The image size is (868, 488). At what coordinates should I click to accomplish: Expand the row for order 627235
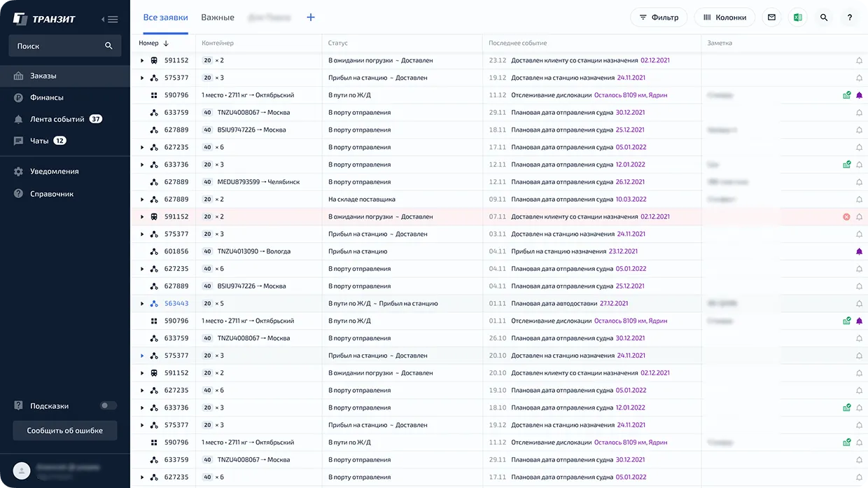click(x=142, y=148)
